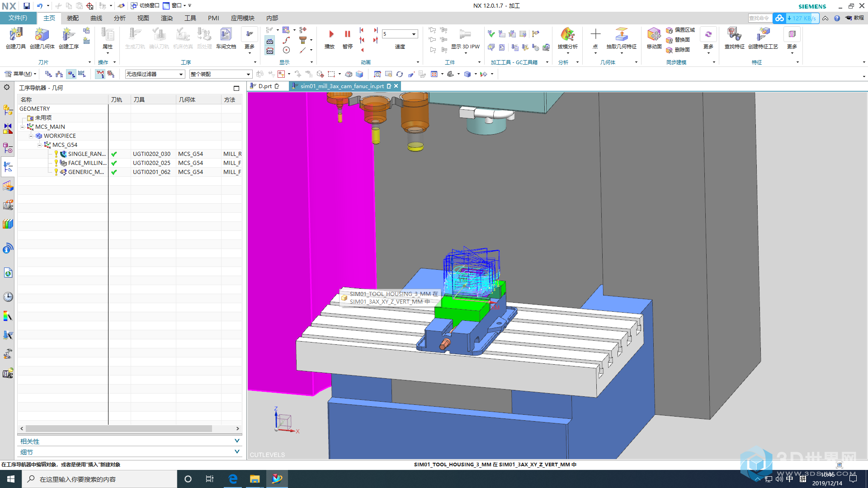The width and height of the screenshot is (868, 488).
Task: Collapse the MCS_G54 tree node
Action: click(40, 145)
